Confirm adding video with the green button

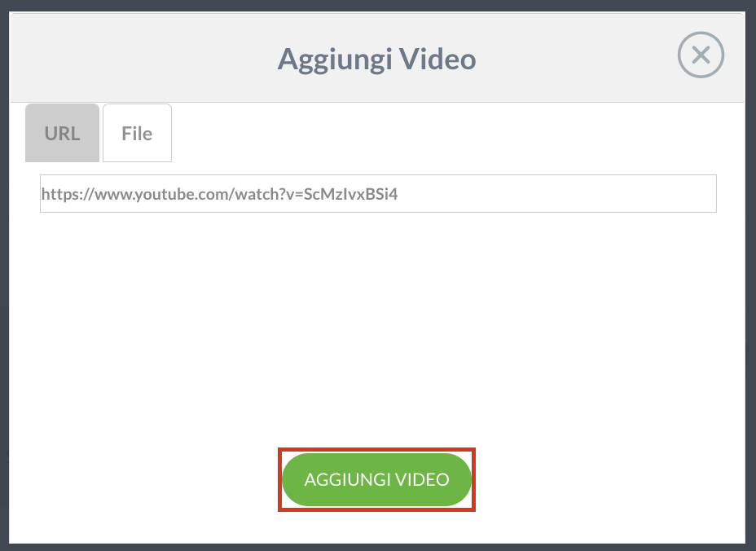click(x=376, y=479)
